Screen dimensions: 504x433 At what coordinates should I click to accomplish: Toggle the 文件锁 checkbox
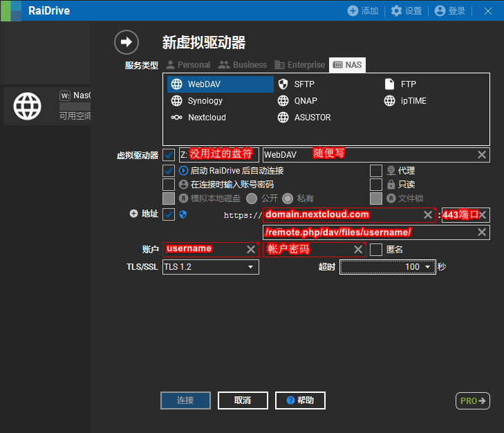376,199
